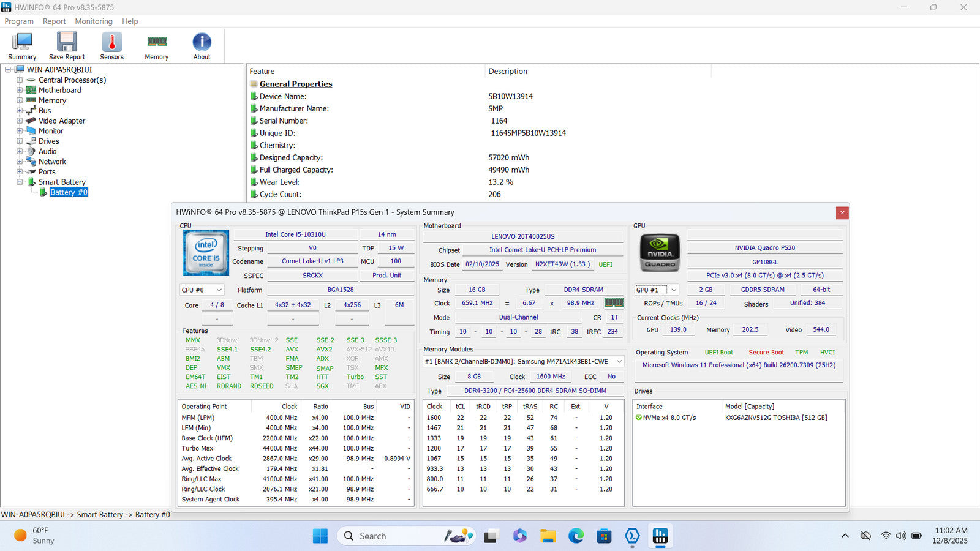Open the memory module selection dropdown

(x=619, y=361)
